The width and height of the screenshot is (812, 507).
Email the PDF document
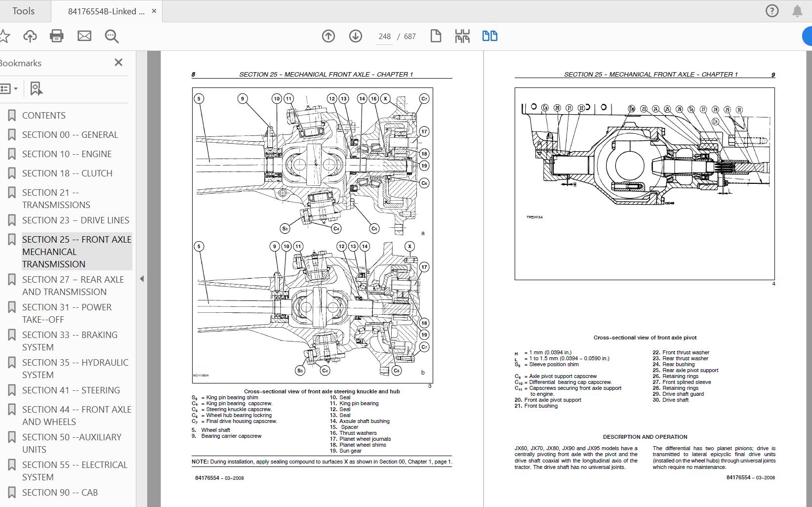(84, 36)
